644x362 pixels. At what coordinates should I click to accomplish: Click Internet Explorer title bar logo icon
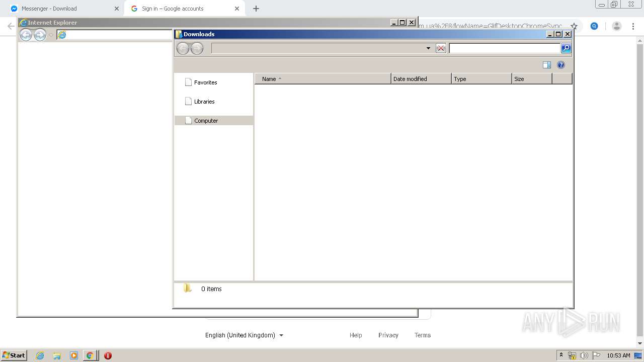23,23
